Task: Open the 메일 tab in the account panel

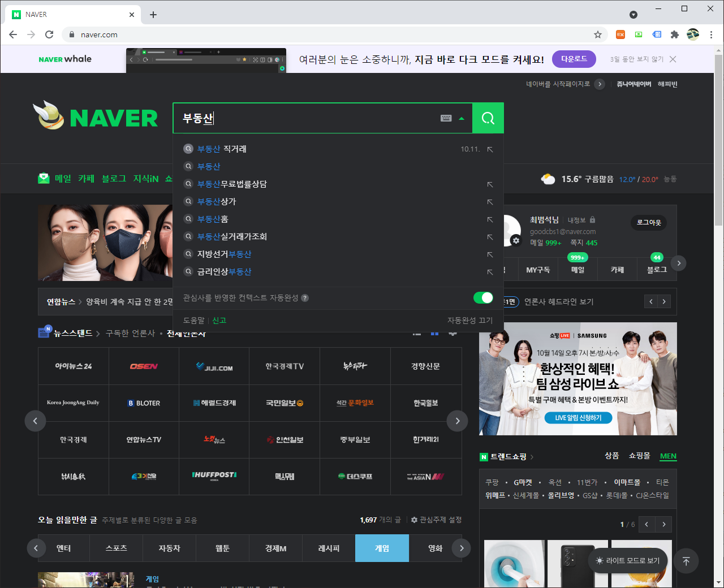Action: [578, 270]
